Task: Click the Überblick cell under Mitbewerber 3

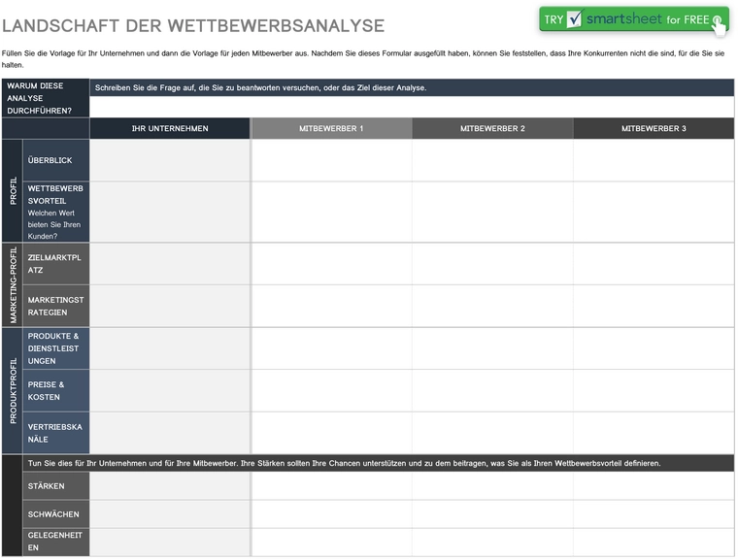Action: click(654, 160)
